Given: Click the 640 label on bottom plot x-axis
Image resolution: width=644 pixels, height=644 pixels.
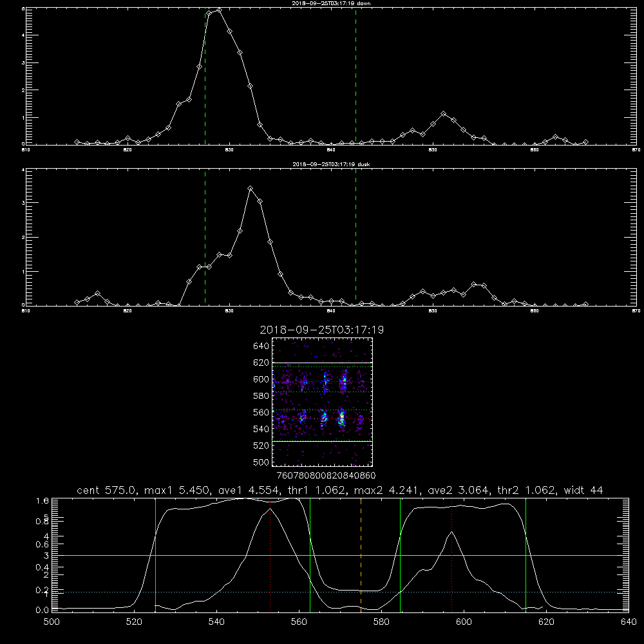Looking at the screenshot, I should click(x=629, y=622).
